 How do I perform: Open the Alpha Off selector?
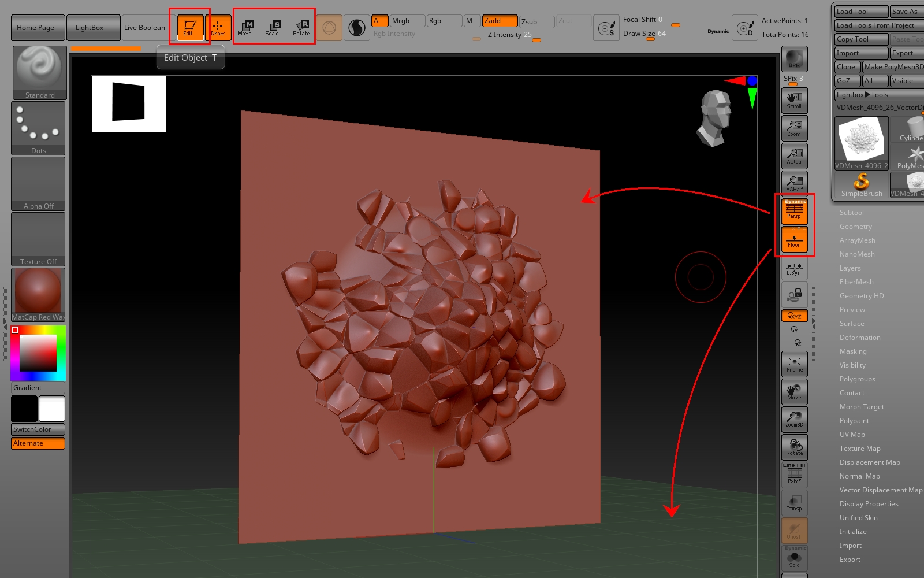[38, 184]
